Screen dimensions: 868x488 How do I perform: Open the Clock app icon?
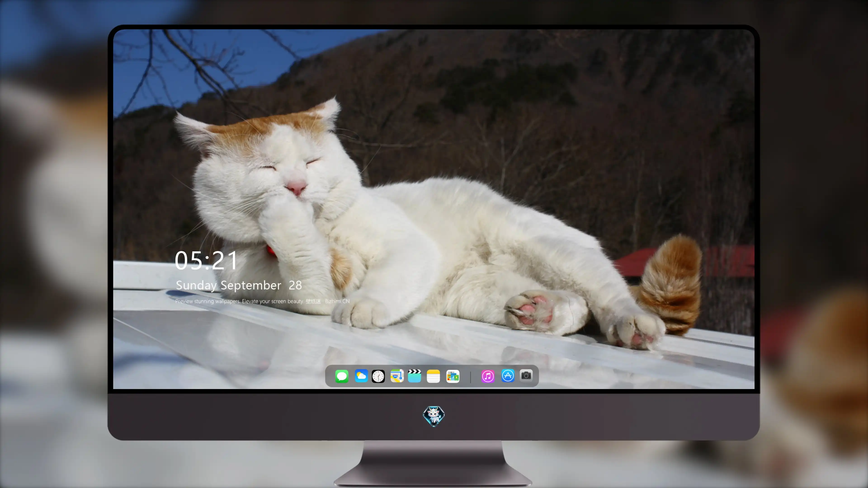(x=378, y=376)
